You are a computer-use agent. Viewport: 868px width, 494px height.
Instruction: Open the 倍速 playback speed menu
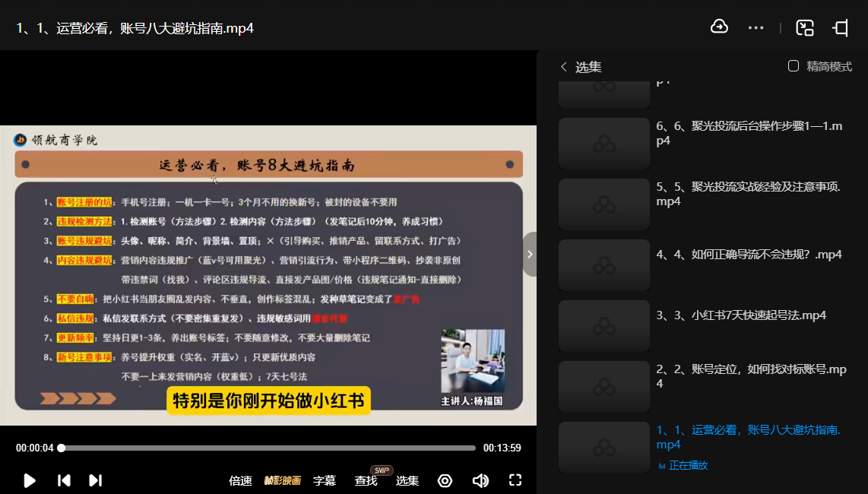point(240,480)
